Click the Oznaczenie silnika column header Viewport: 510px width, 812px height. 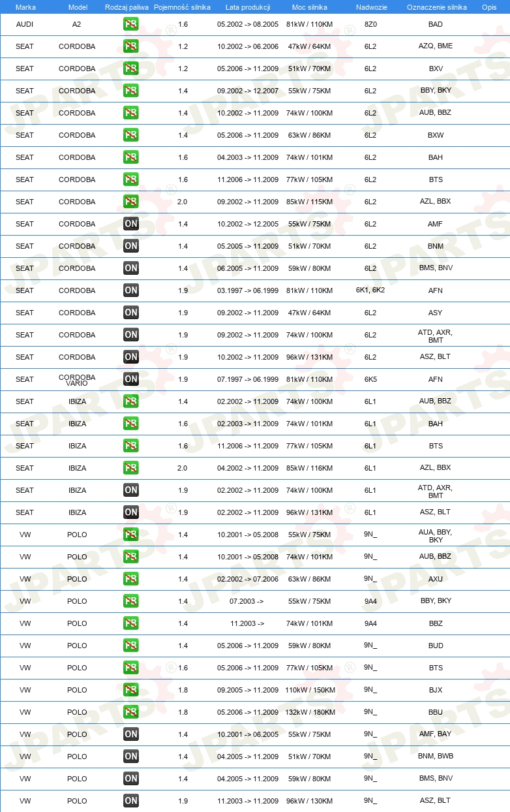436,7
